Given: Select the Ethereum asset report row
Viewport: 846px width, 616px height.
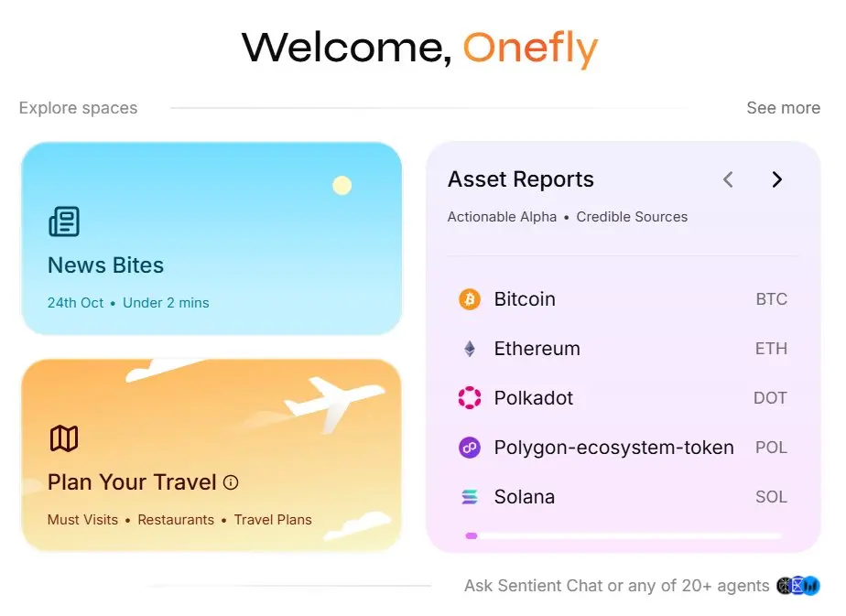Looking at the screenshot, I should pyautogui.click(x=623, y=349).
